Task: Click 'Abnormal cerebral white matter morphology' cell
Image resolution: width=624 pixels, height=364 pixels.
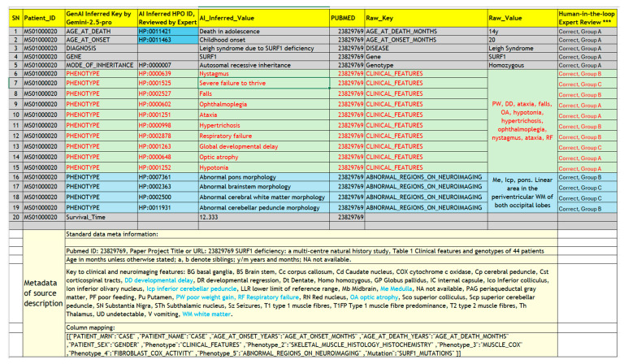Action: pos(263,197)
